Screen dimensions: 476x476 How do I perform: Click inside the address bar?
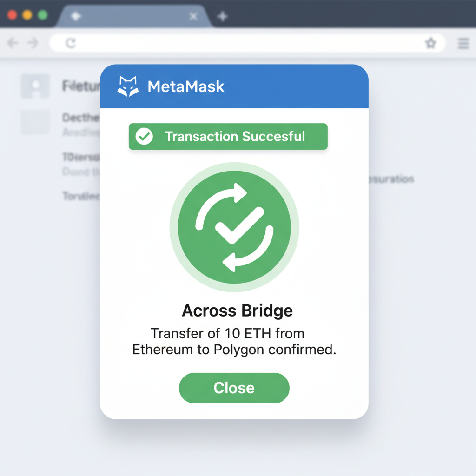pos(232,43)
